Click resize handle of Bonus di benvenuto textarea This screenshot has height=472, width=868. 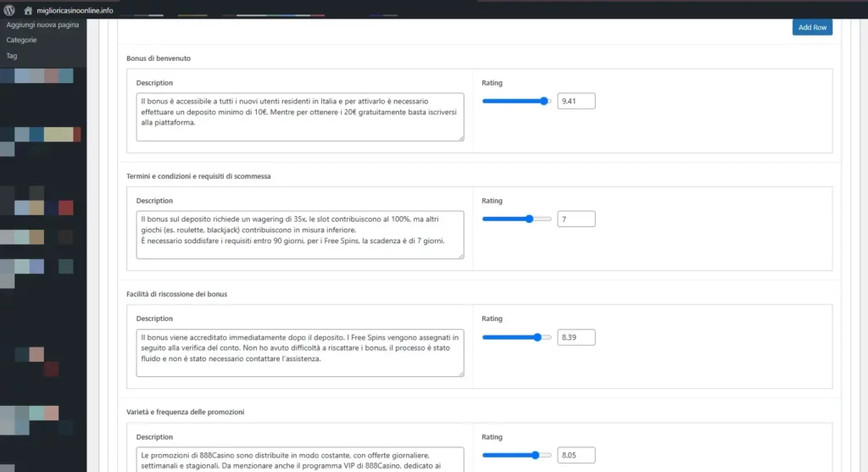point(461,138)
